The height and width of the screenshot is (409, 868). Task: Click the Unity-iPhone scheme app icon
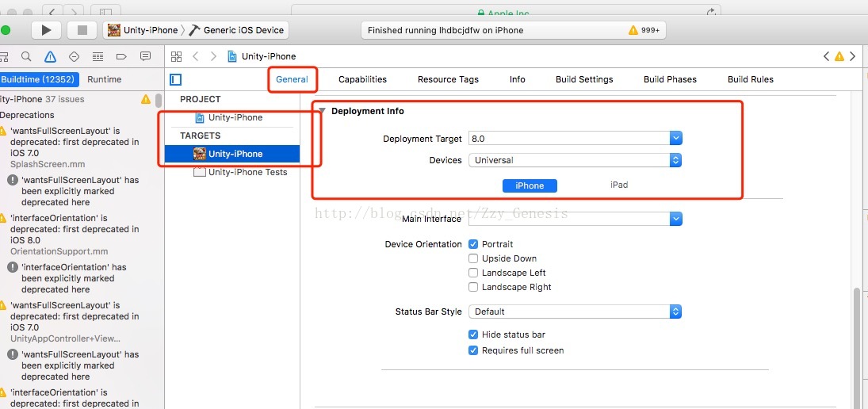[114, 30]
